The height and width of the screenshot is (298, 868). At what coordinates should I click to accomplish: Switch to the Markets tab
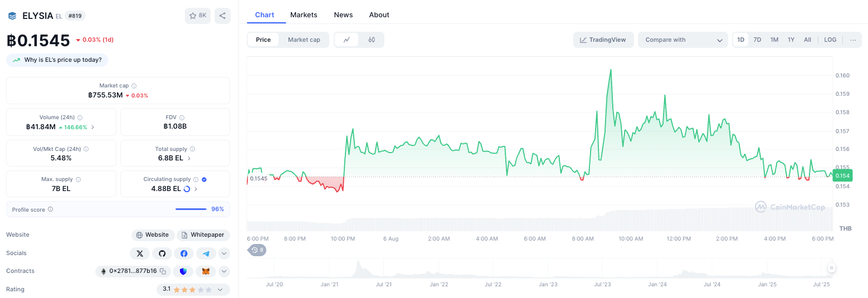(x=304, y=14)
